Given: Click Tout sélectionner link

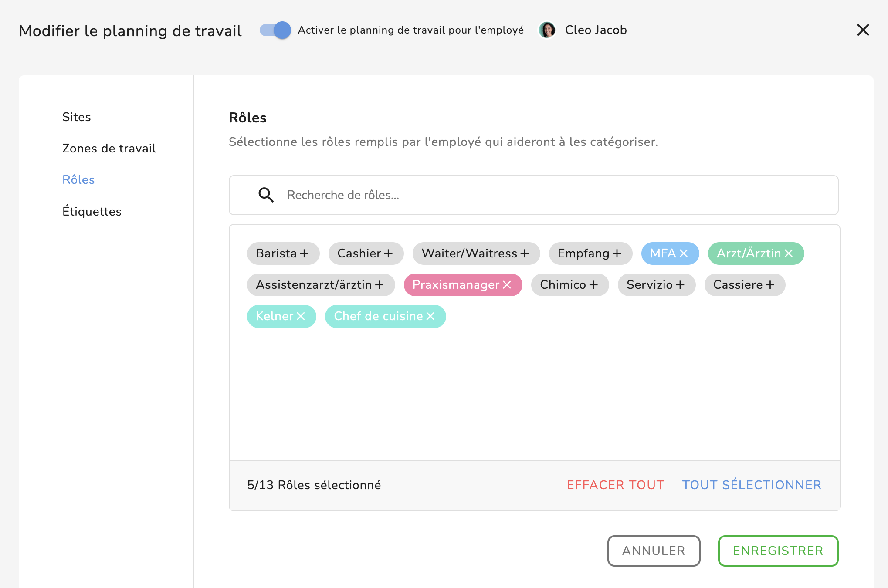Looking at the screenshot, I should [752, 485].
